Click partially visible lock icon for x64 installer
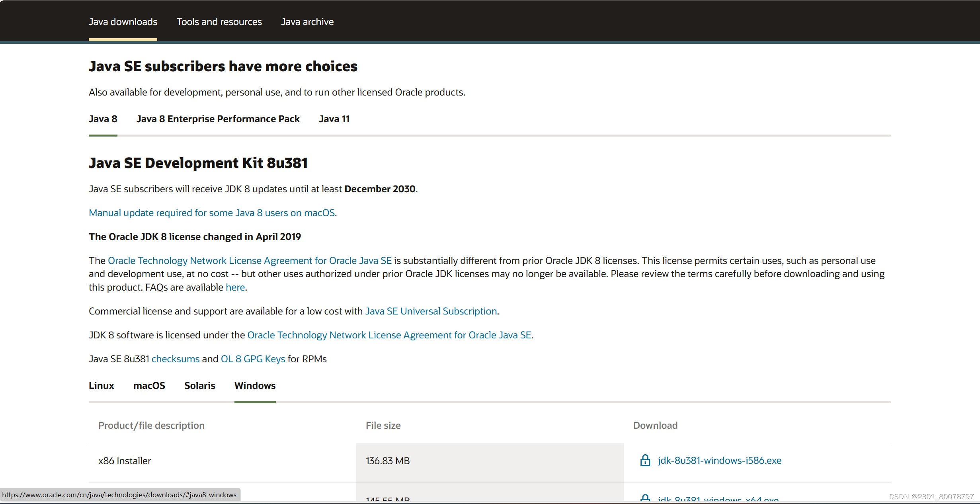Screen dimensions: 980x504 [x=645, y=498]
